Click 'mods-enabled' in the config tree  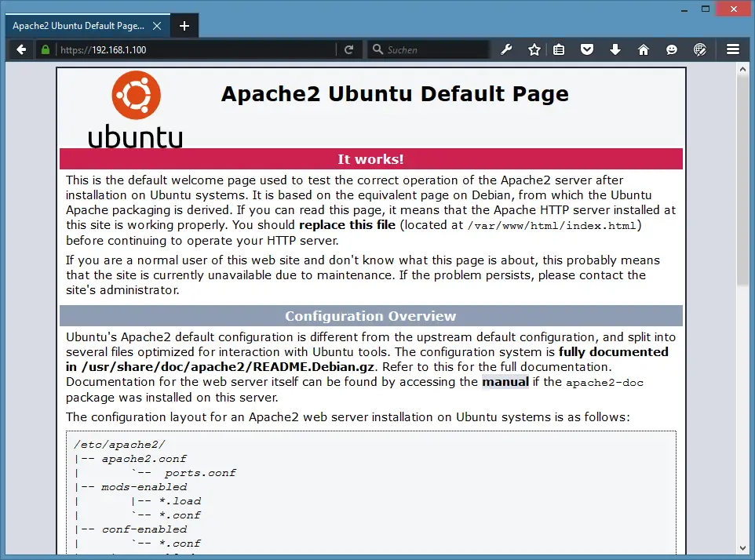144,487
